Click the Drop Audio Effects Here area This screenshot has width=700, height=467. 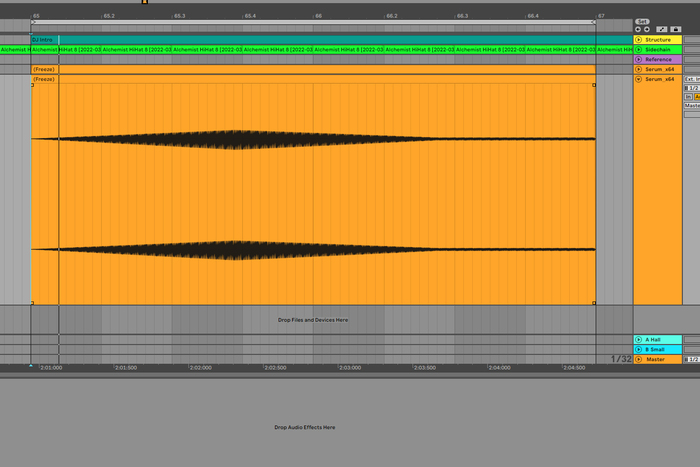(305, 427)
